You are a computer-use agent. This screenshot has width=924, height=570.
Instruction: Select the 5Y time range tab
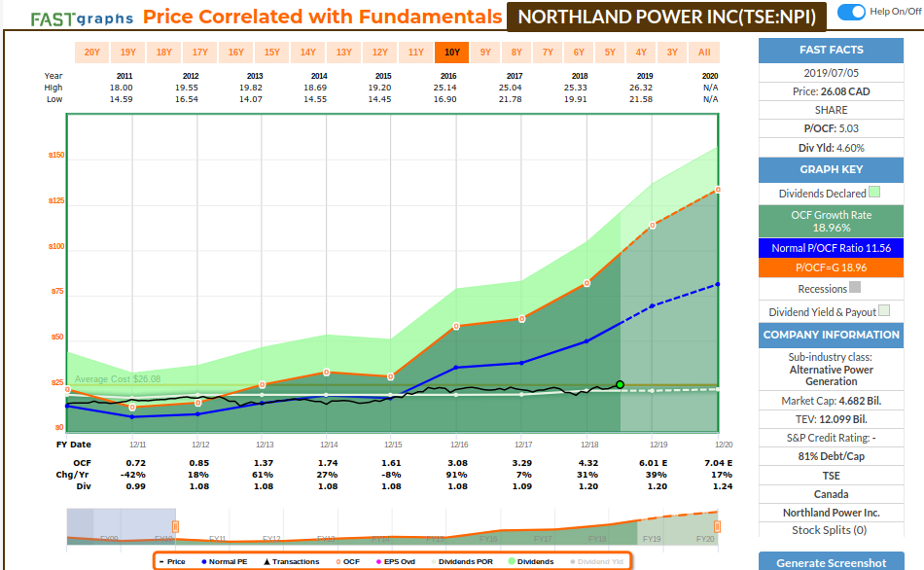point(609,53)
